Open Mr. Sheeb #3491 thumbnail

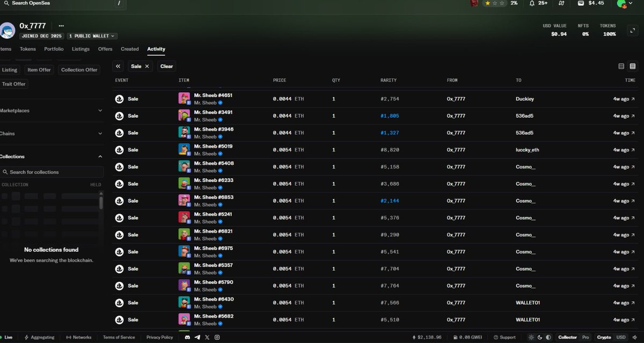184,115
